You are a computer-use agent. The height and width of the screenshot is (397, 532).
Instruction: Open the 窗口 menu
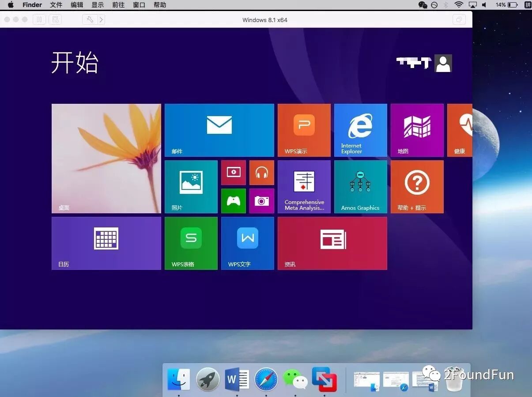[139, 5]
